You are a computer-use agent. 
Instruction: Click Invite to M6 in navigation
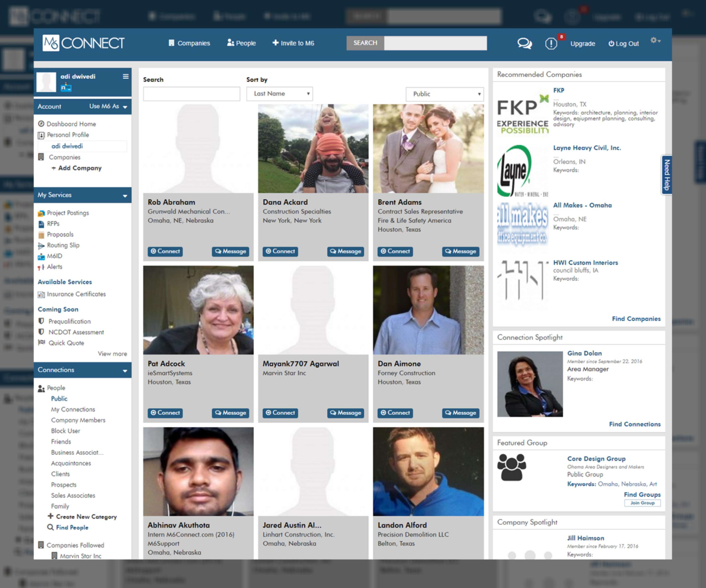click(x=293, y=43)
